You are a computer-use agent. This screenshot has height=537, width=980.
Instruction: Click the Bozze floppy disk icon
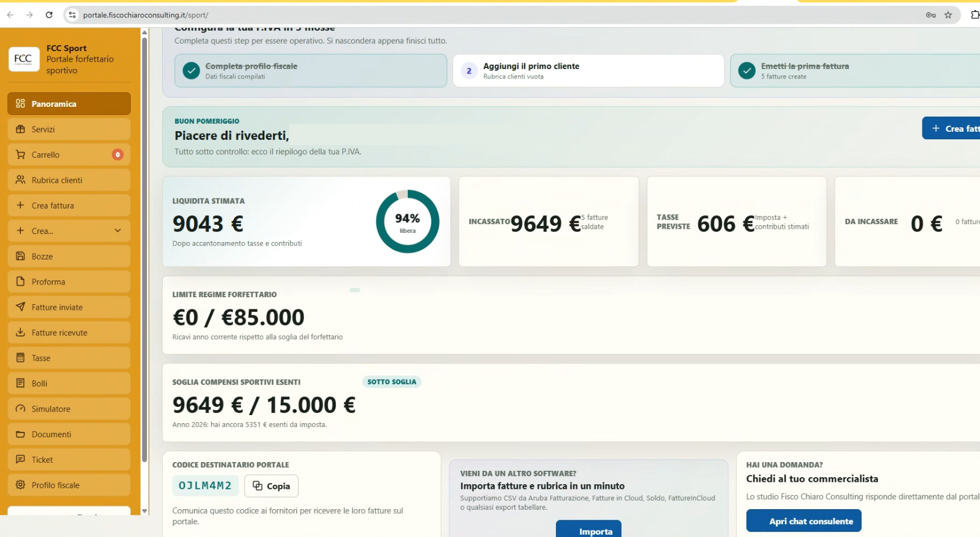click(x=20, y=256)
